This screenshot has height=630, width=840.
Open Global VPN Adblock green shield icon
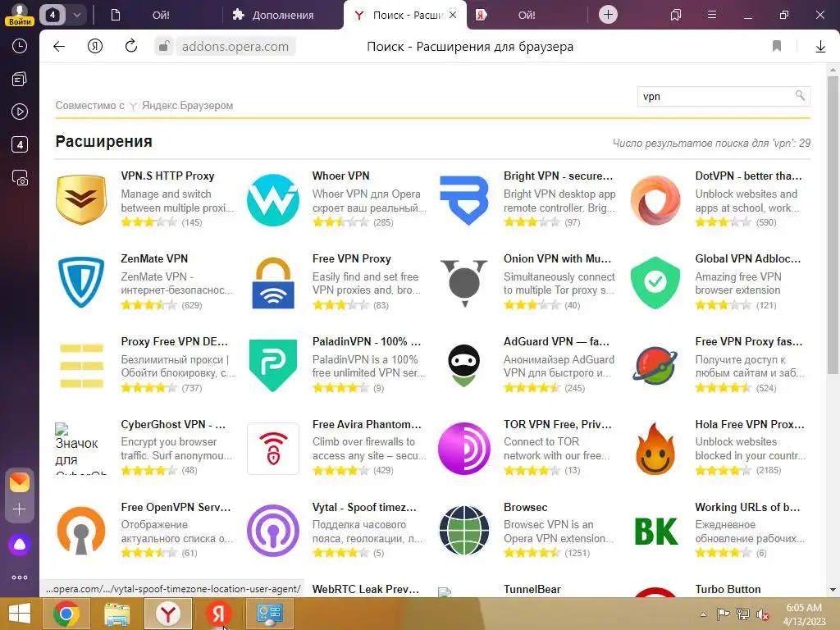[655, 282]
